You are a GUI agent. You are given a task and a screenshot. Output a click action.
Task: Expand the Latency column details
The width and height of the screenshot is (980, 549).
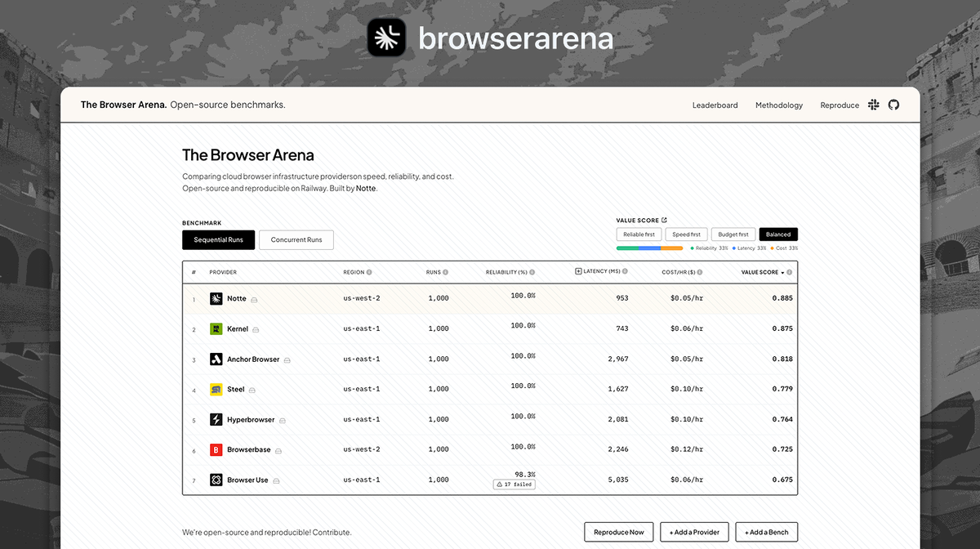click(x=580, y=271)
